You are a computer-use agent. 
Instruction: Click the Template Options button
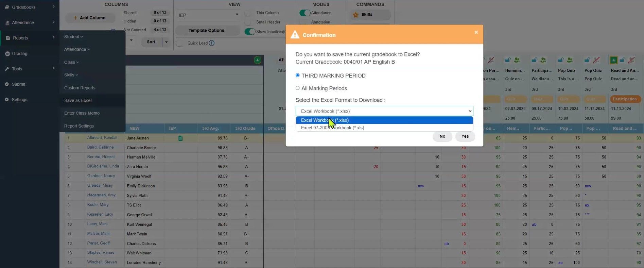(206, 30)
